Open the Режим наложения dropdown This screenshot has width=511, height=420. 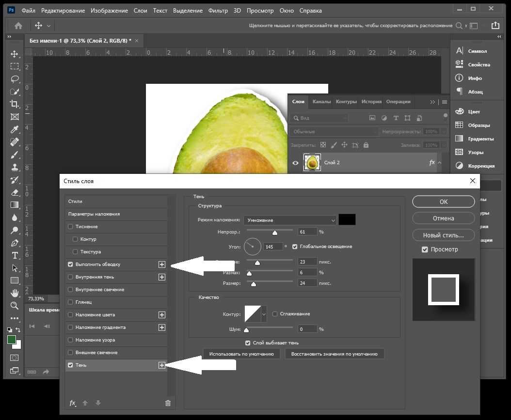pos(290,220)
